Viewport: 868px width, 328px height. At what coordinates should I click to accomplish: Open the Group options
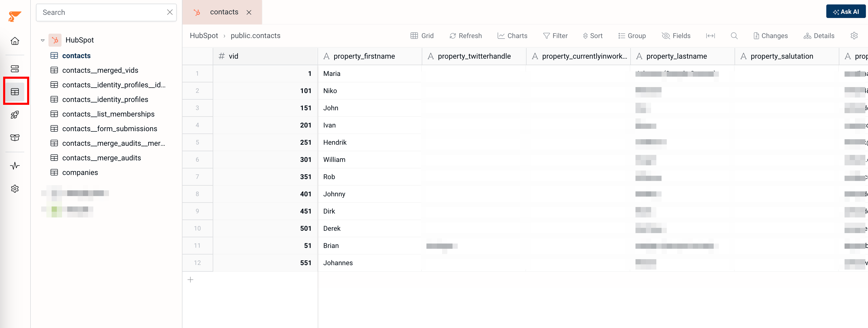coord(632,36)
